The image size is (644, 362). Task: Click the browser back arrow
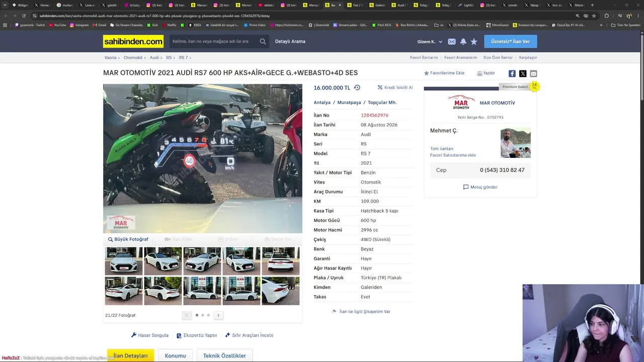pyautogui.click(x=5, y=16)
